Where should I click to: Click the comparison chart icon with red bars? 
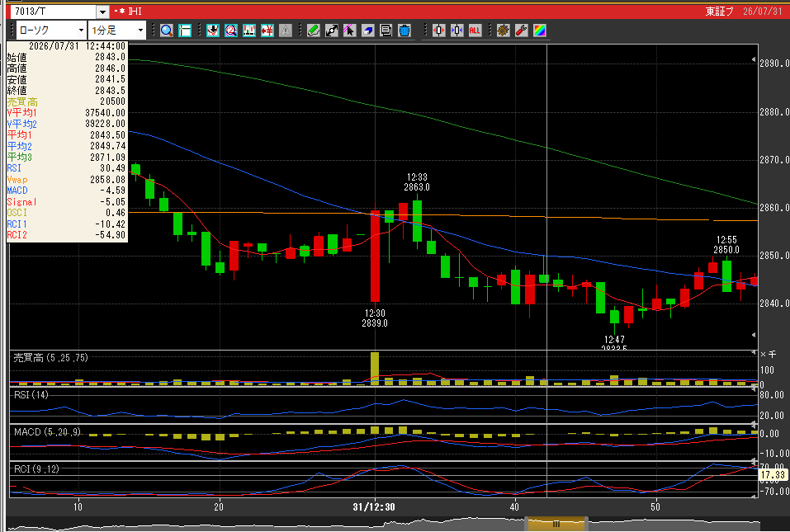click(249, 31)
